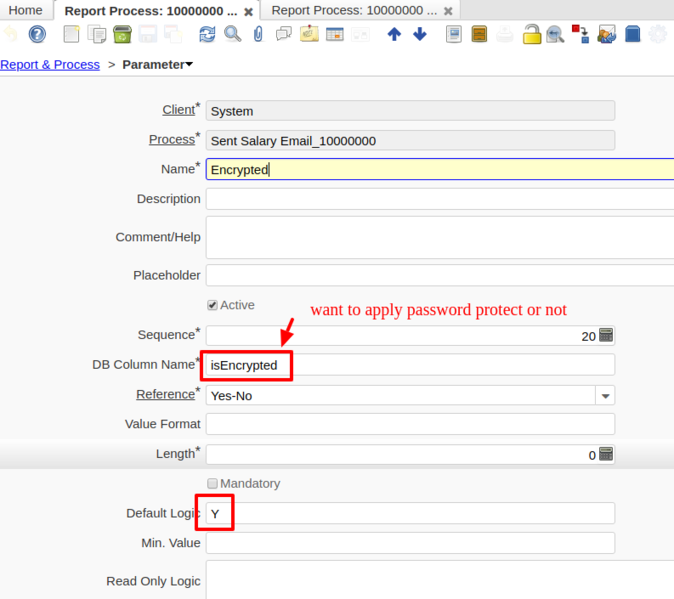Open the Length field calculator
The width and height of the screenshot is (674, 599).
pyautogui.click(x=605, y=455)
